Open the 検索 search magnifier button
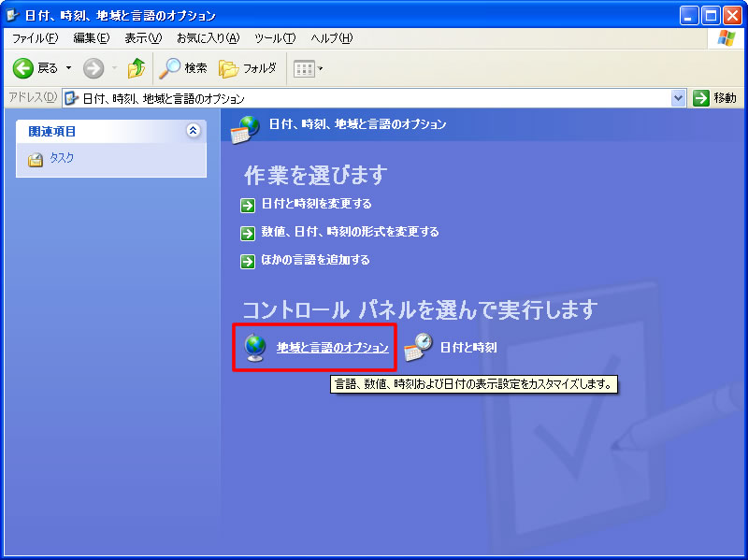The width and height of the screenshot is (748, 560). [183, 68]
